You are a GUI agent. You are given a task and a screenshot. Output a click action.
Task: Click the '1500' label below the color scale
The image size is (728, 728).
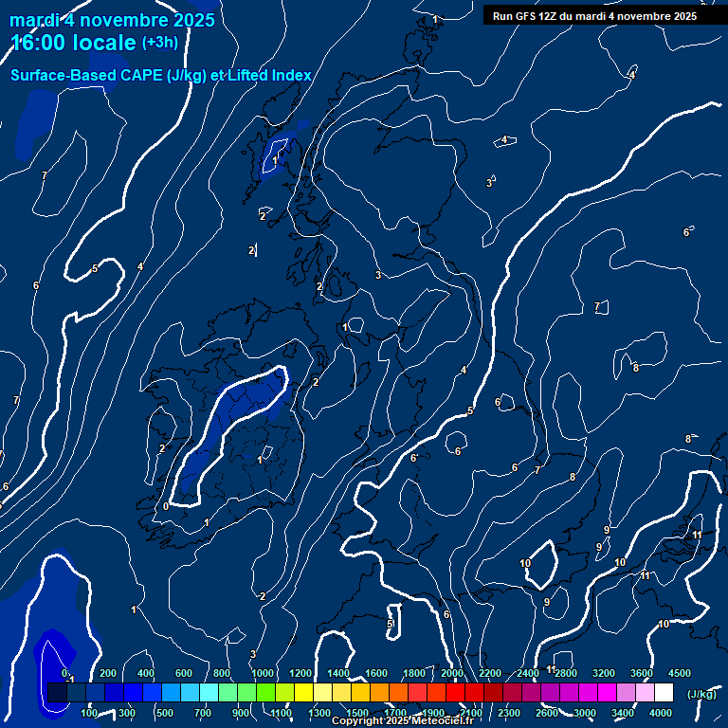(357, 713)
